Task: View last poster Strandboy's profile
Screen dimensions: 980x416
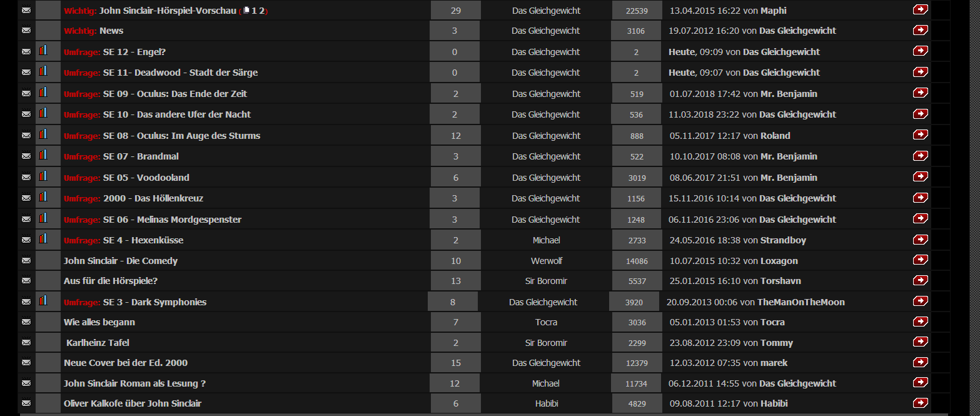Action: pyautogui.click(x=783, y=240)
